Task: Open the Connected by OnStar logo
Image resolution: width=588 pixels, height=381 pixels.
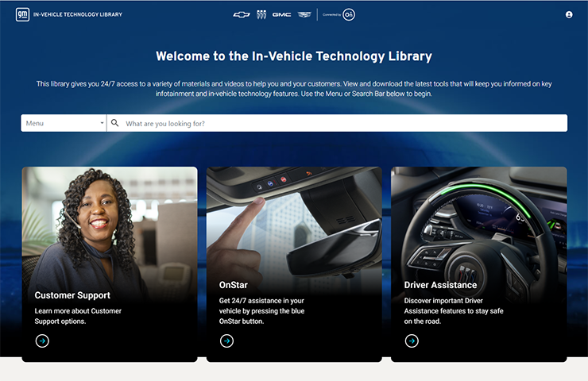Action: click(x=338, y=14)
